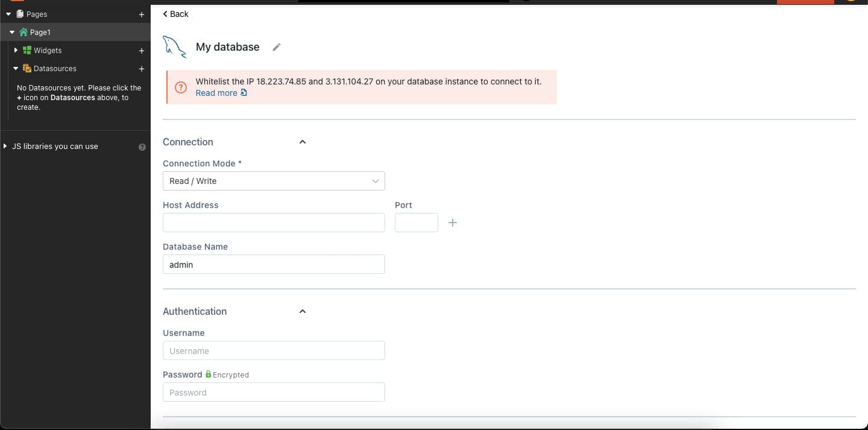This screenshot has height=430, width=868.
Task: Click the MySQL database logo icon
Action: pyautogui.click(x=174, y=46)
